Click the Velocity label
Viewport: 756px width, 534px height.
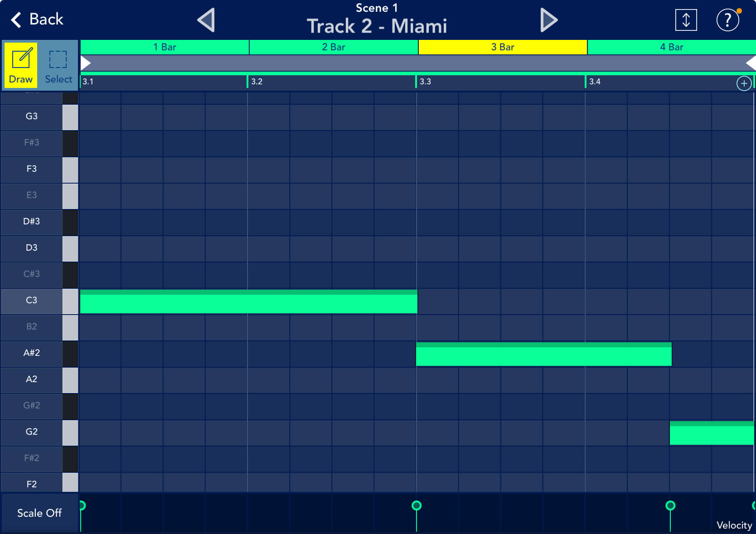[734, 525]
